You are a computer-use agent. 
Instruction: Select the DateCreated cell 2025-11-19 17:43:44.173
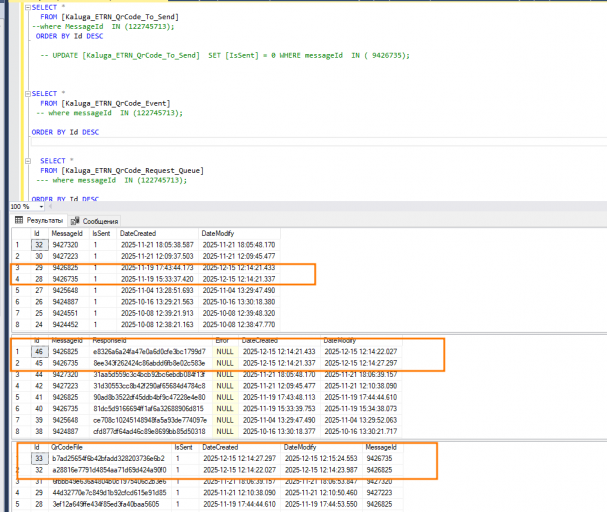(x=157, y=267)
